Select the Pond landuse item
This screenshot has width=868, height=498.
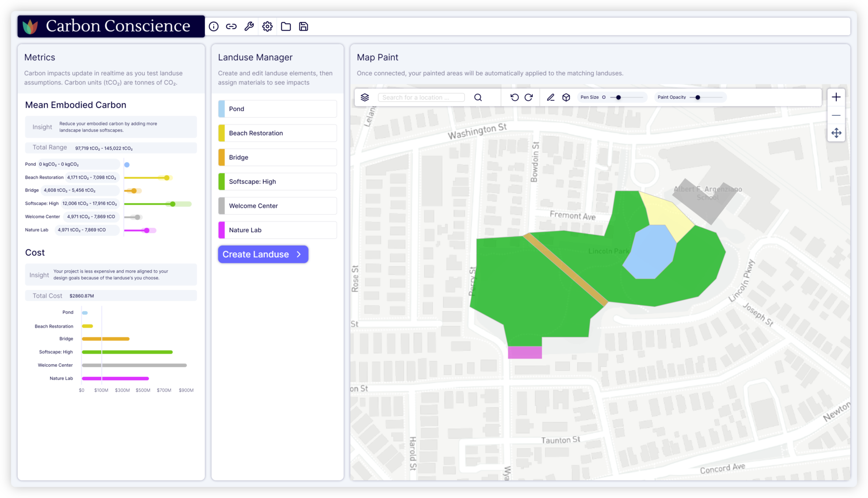[x=277, y=109]
